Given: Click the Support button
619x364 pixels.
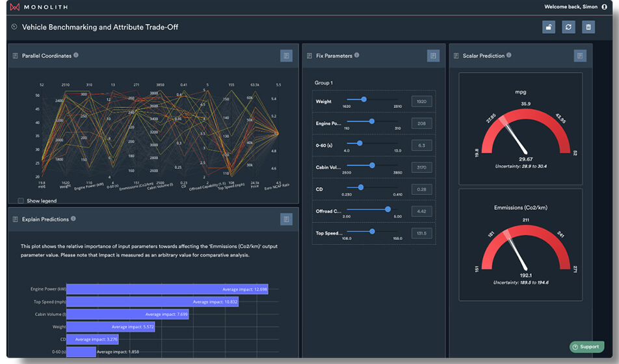Looking at the screenshot, I should click(x=586, y=346).
